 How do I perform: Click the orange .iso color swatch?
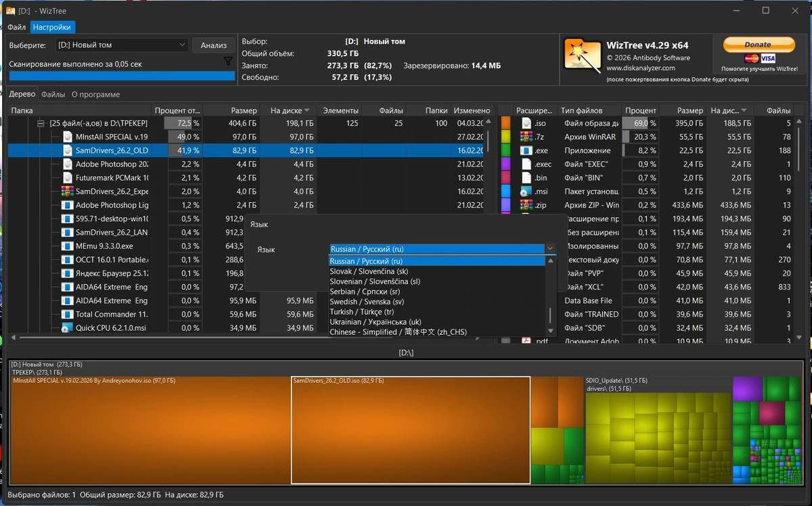point(505,123)
